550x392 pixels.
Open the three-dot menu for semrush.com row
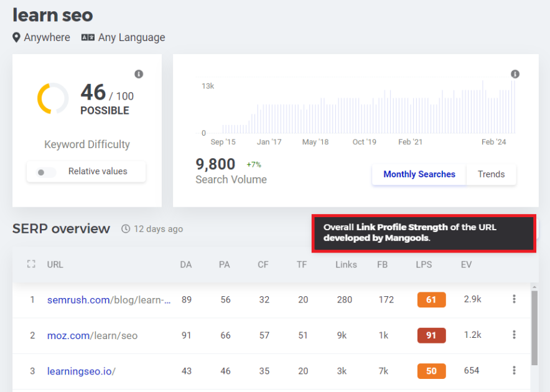(x=514, y=299)
